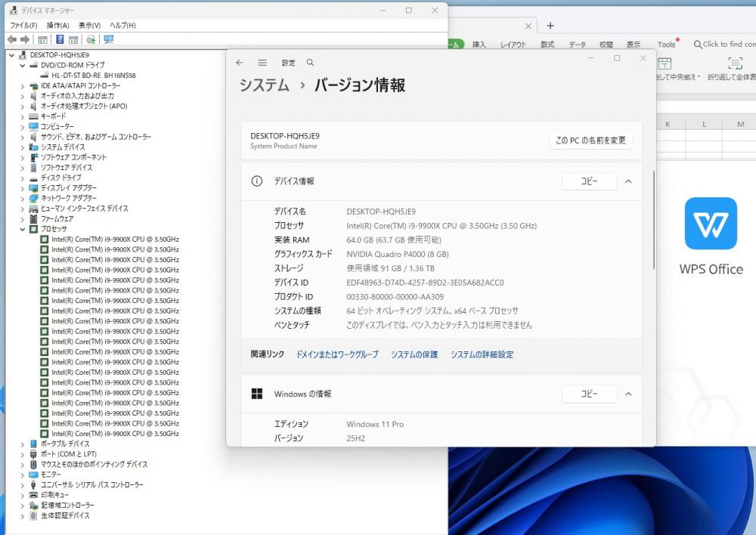Click the search magnifier in WPS ribbon
Image resolution: width=756 pixels, height=535 pixels.
[x=697, y=45]
